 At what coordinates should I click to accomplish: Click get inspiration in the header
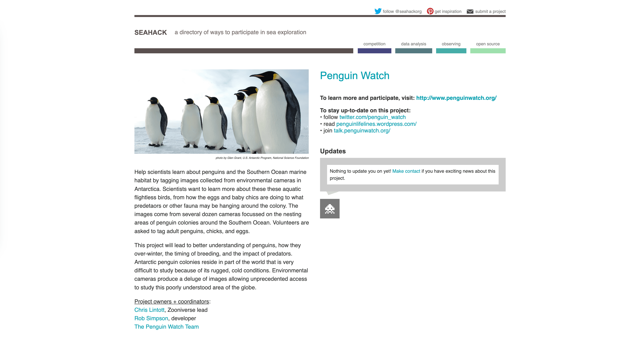[x=448, y=11]
